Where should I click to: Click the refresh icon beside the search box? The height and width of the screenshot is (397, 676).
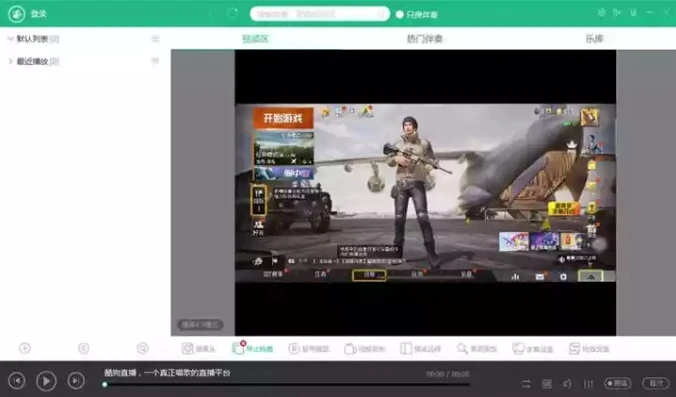coord(232,13)
